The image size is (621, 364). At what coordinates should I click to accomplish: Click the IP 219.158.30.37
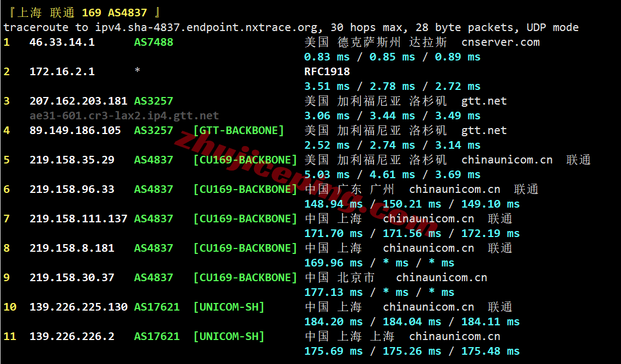click(x=72, y=277)
